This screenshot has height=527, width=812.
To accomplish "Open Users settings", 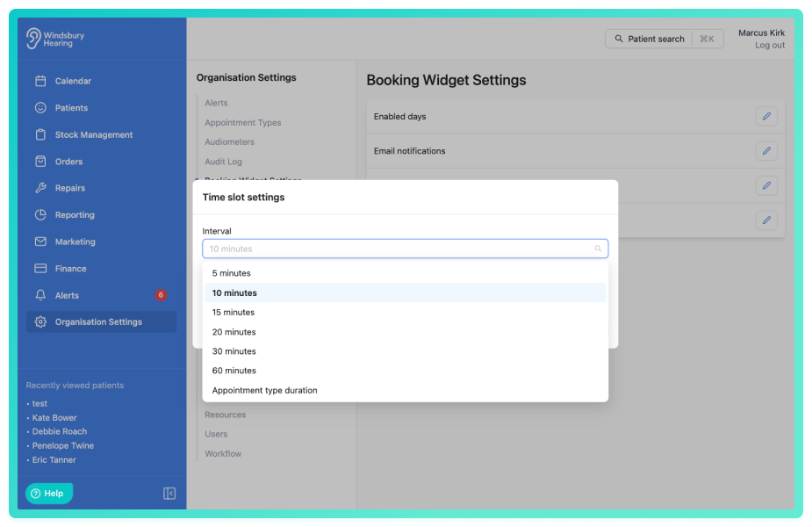I will pyautogui.click(x=216, y=434).
